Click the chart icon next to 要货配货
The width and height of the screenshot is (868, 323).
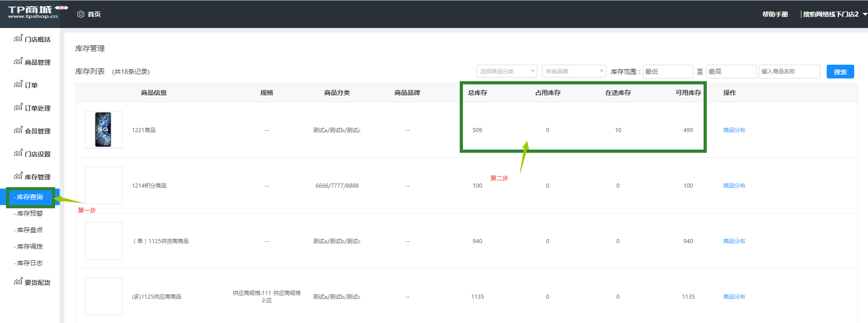(x=18, y=282)
